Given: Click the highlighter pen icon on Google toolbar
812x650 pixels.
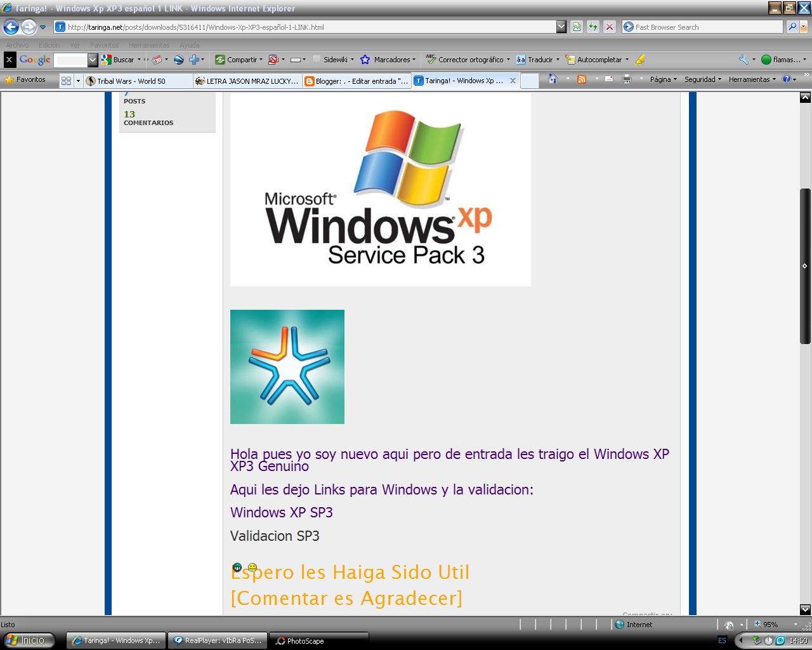Looking at the screenshot, I should tap(640, 60).
